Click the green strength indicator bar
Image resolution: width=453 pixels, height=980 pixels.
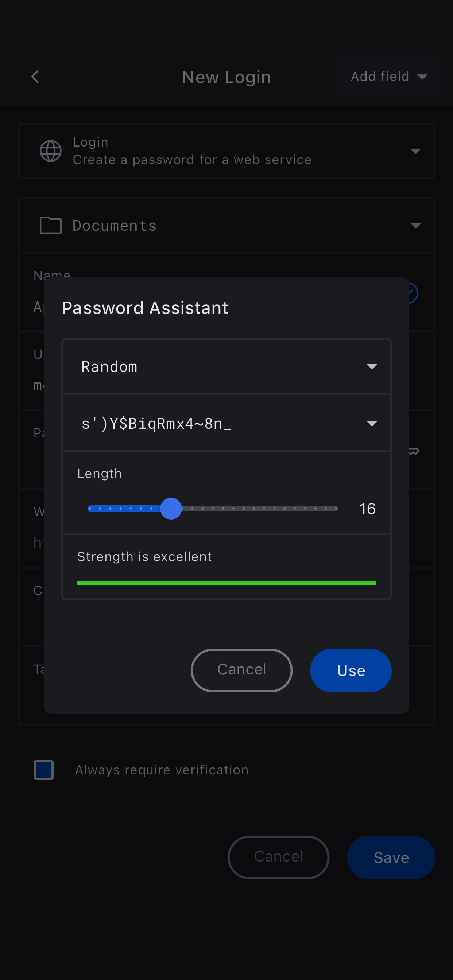click(226, 583)
